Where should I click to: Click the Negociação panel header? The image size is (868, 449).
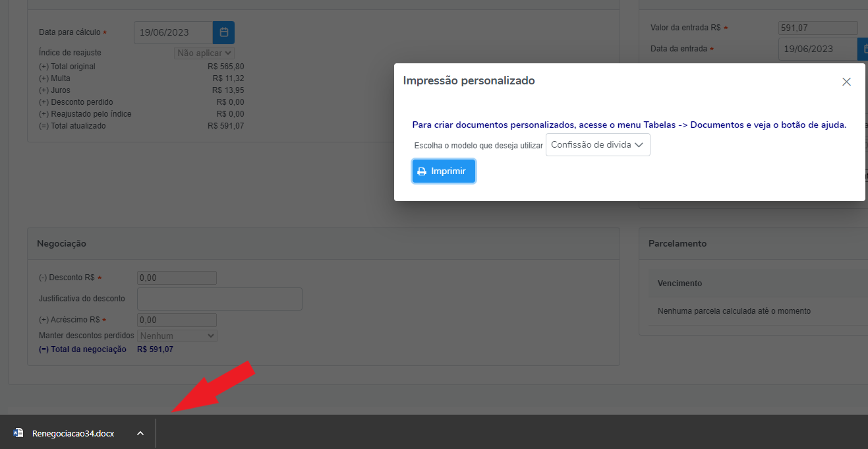323,244
